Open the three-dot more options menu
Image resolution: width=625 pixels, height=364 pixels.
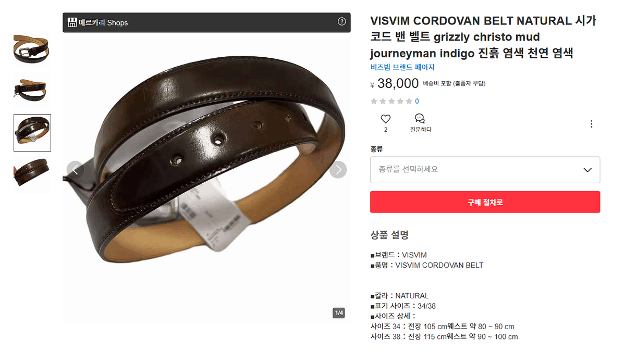(591, 124)
